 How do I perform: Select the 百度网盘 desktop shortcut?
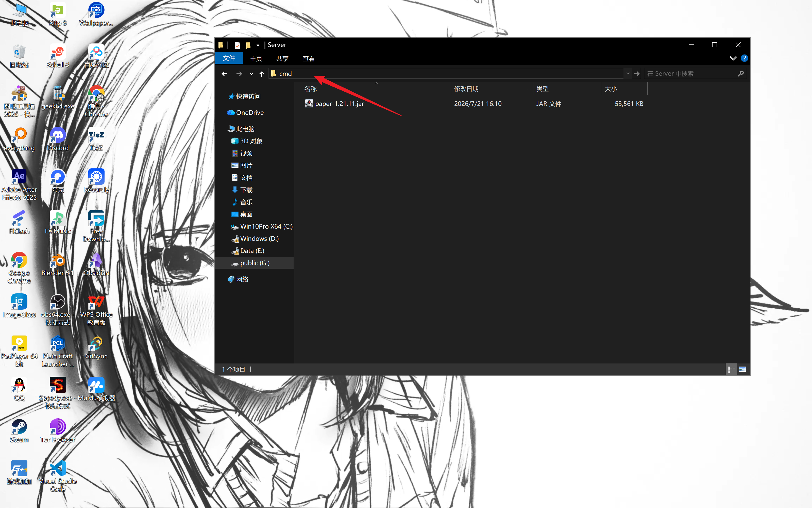click(96, 56)
